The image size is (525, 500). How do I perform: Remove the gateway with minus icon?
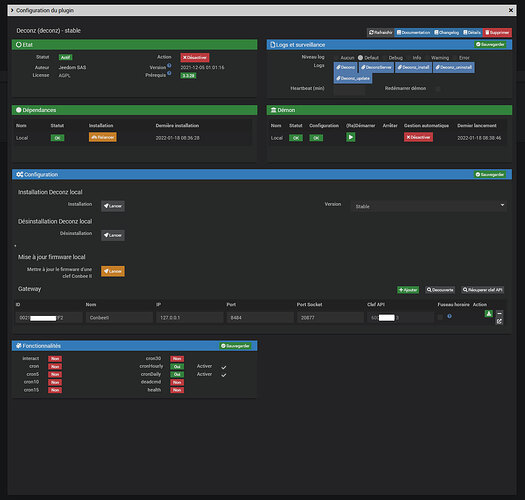(x=499, y=313)
